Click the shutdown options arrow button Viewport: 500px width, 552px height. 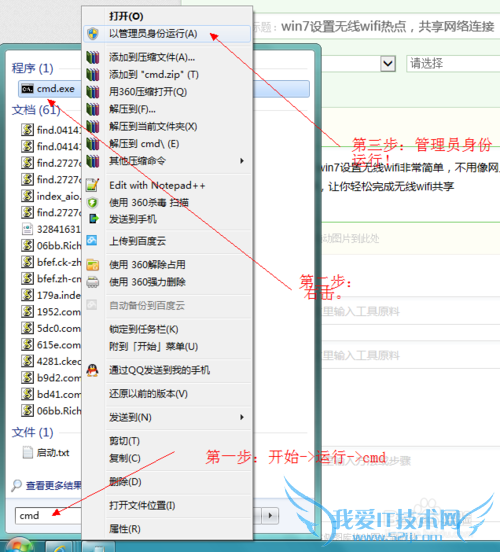[x=270, y=516]
